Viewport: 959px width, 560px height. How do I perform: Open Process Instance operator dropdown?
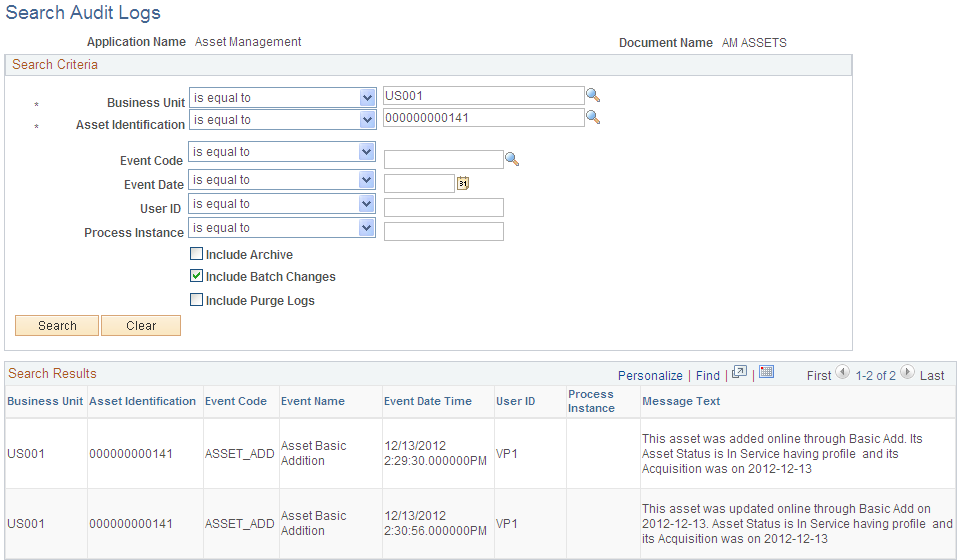pyautogui.click(x=282, y=227)
